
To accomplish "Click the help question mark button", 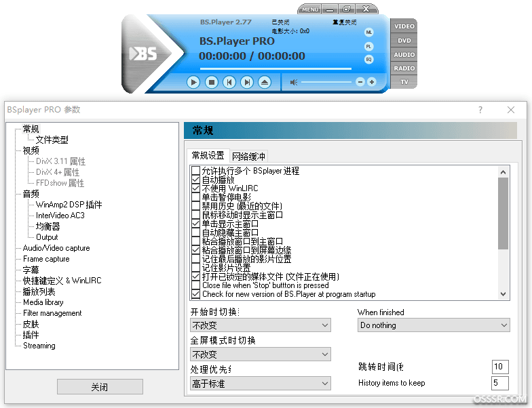I will 480,110.
